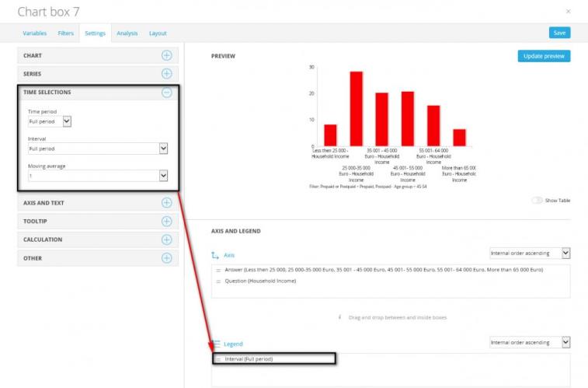Expand the CALCULATION section plus icon
Viewport: 588px width, 388px height.
(167, 239)
